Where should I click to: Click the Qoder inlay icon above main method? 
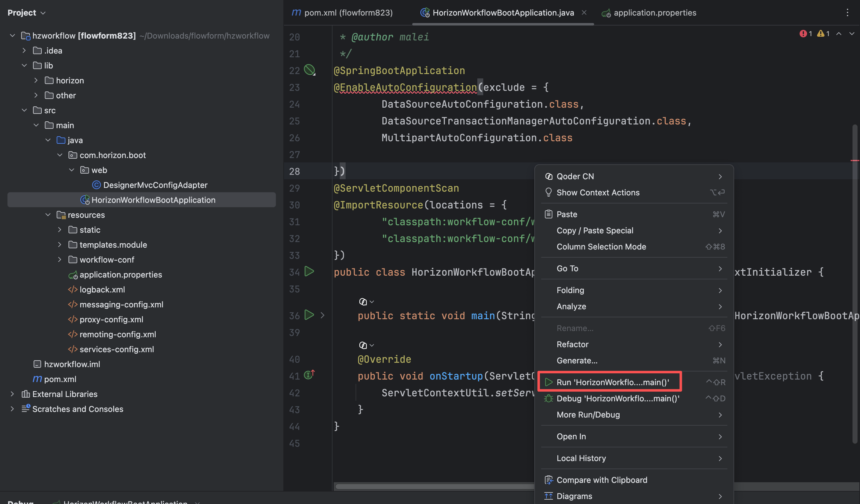click(x=363, y=302)
